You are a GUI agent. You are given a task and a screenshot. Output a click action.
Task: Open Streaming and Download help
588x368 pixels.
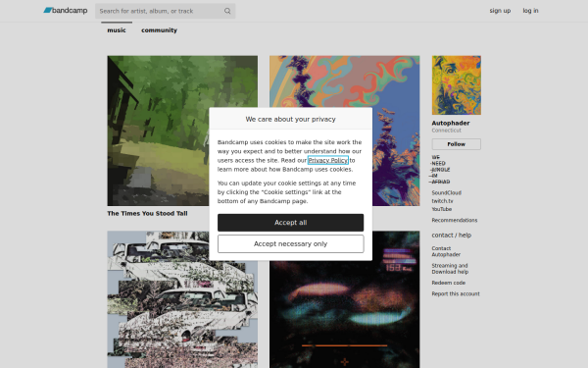coord(450,269)
